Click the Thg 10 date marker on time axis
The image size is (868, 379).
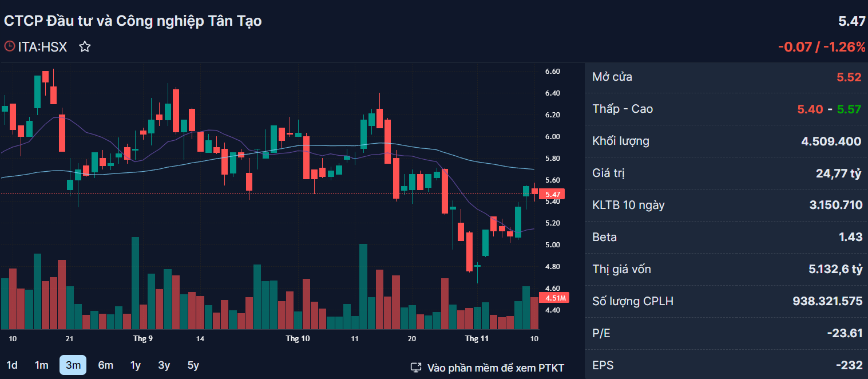click(298, 339)
